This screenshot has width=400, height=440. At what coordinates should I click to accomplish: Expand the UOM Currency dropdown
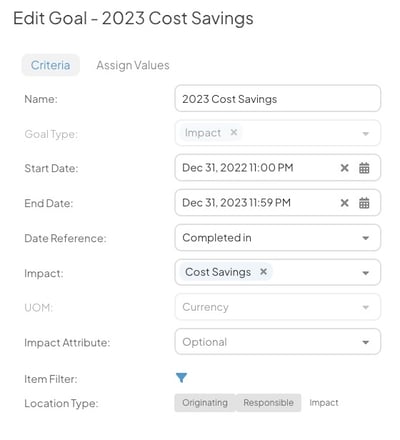pyautogui.click(x=278, y=307)
